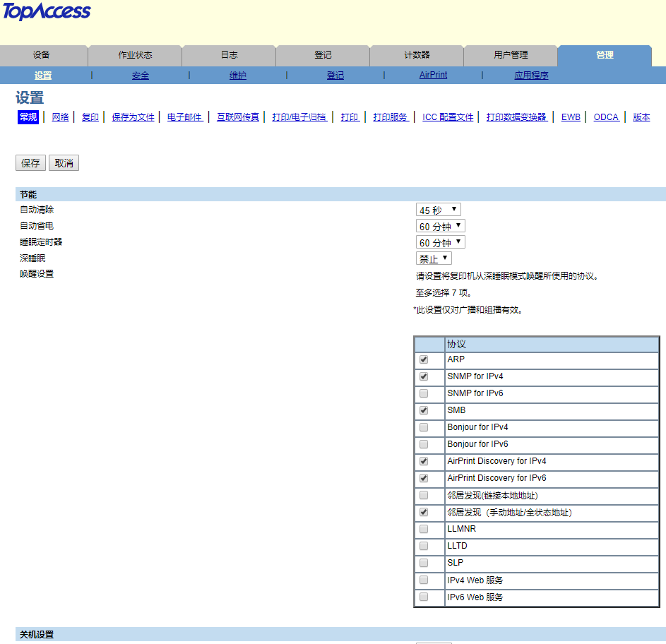This screenshot has height=644, width=666.
Task: Expand the 自动省电 60 分钟 dropdown
Action: (x=440, y=226)
